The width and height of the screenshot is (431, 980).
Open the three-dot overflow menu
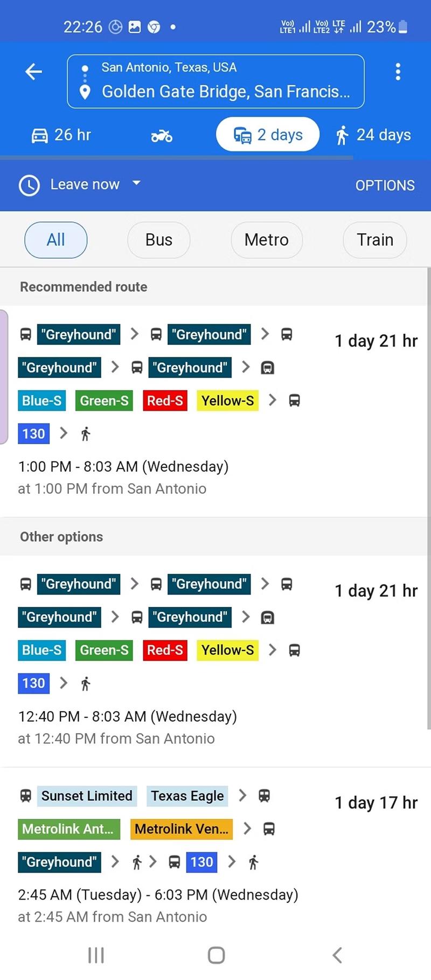pyautogui.click(x=398, y=71)
